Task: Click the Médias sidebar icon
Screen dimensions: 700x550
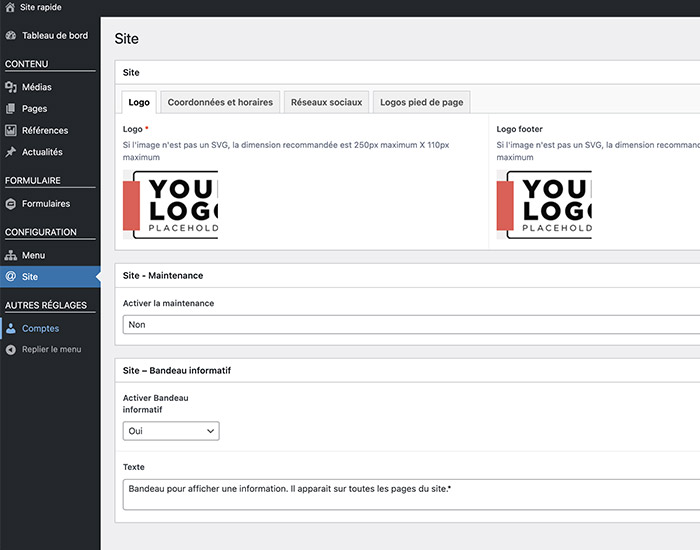Action: (11, 87)
